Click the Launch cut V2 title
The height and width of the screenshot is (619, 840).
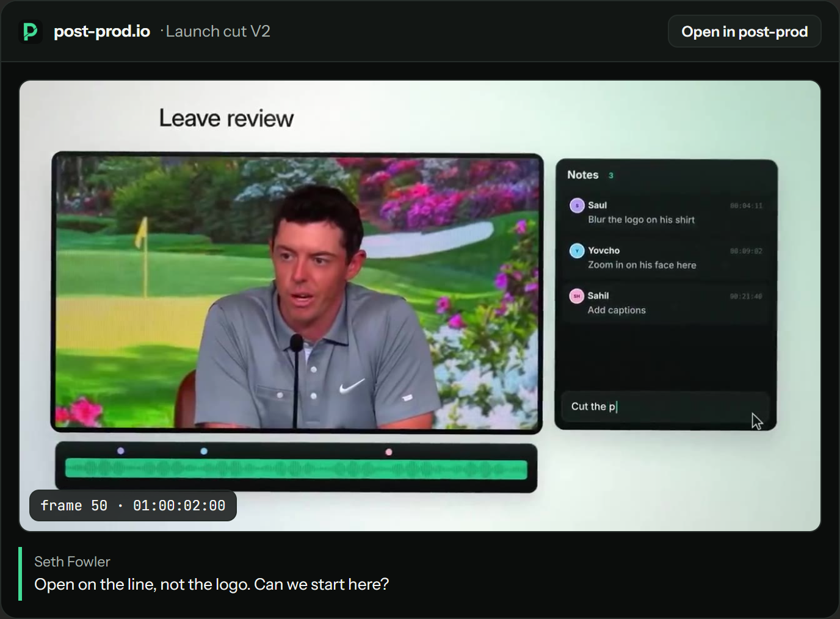[218, 31]
